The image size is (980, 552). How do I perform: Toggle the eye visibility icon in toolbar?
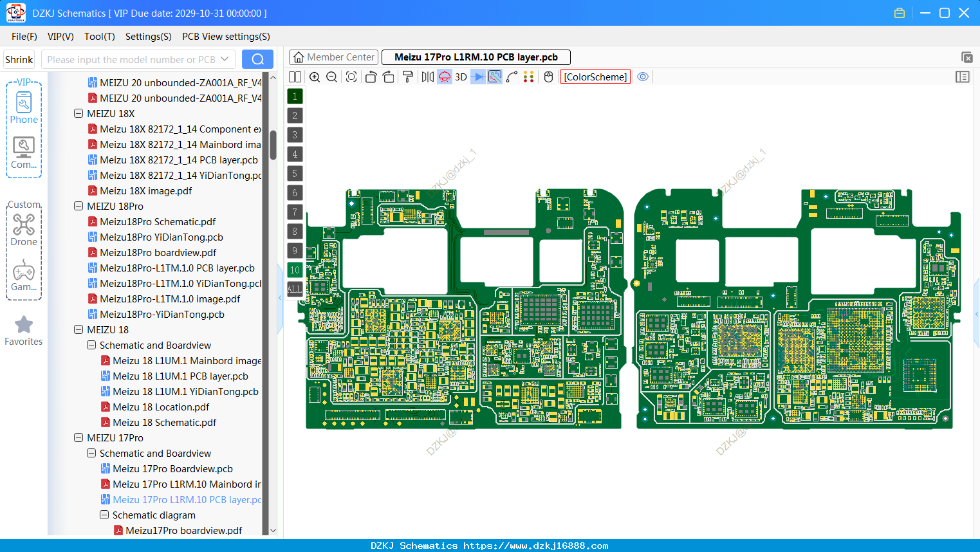[x=643, y=77]
